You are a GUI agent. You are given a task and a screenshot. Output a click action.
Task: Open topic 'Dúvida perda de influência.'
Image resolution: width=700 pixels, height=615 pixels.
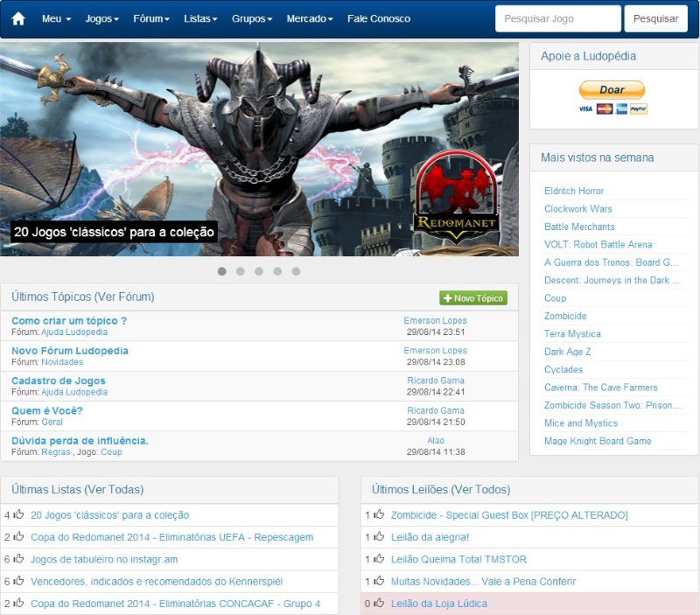click(80, 441)
